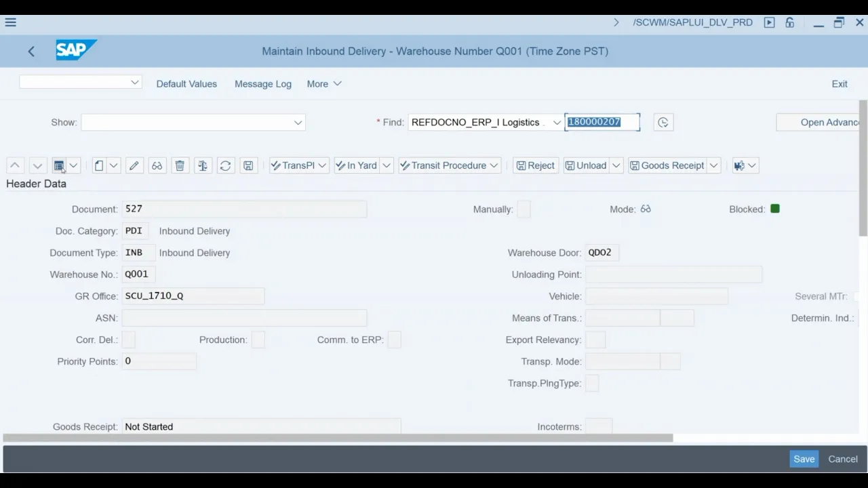Viewport: 868px width, 488px height.
Task: Click the Find value field containing 180000207
Action: 602,122
